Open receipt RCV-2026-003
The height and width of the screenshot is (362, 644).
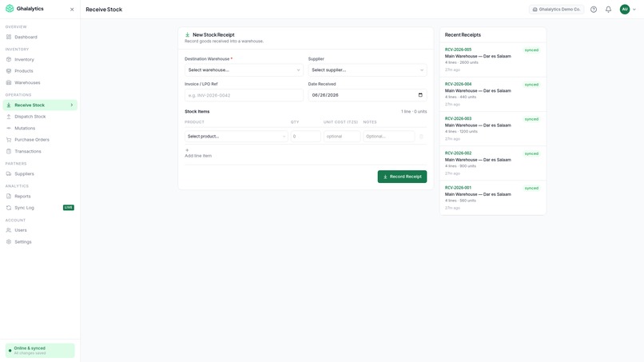[x=493, y=129]
